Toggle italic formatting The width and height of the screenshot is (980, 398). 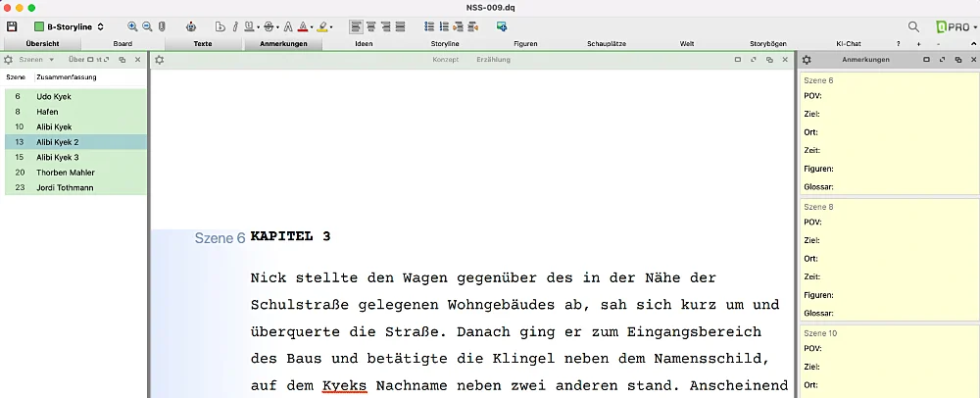click(x=235, y=26)
